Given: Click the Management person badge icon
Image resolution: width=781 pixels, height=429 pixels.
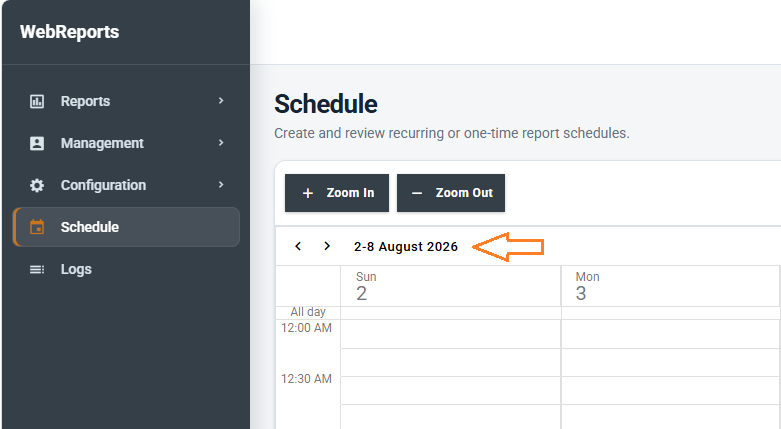Looking at the screenshot, I should 37,143.
